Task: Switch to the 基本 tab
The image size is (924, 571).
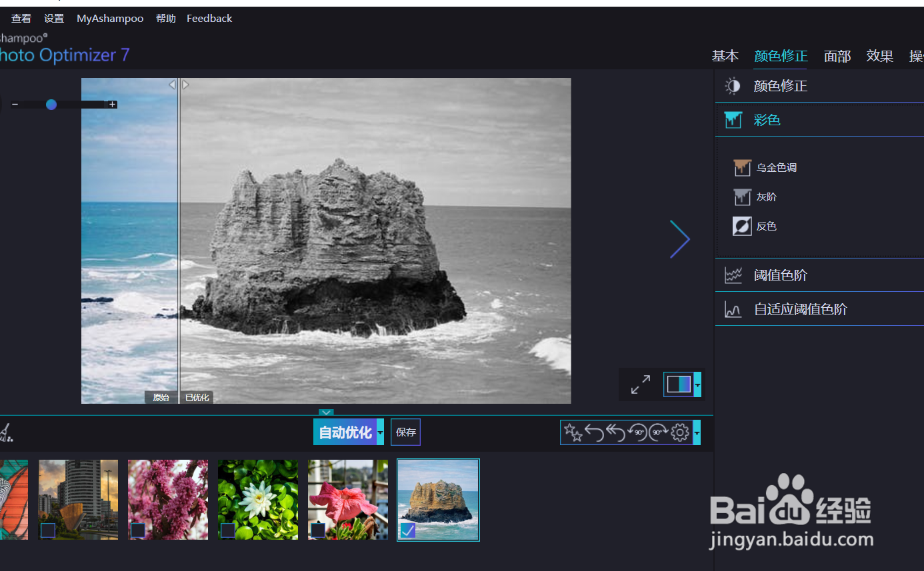Action: click(x=725, y=56)
